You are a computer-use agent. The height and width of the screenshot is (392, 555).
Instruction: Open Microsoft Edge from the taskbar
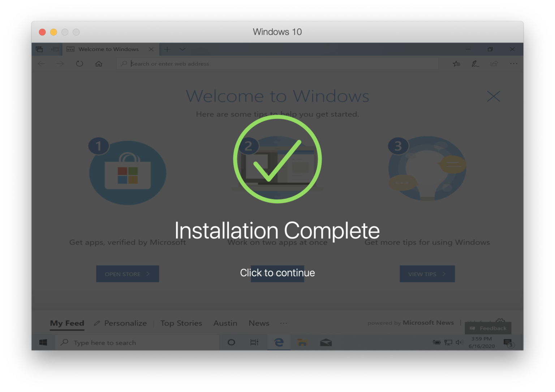tap(279, 342)
